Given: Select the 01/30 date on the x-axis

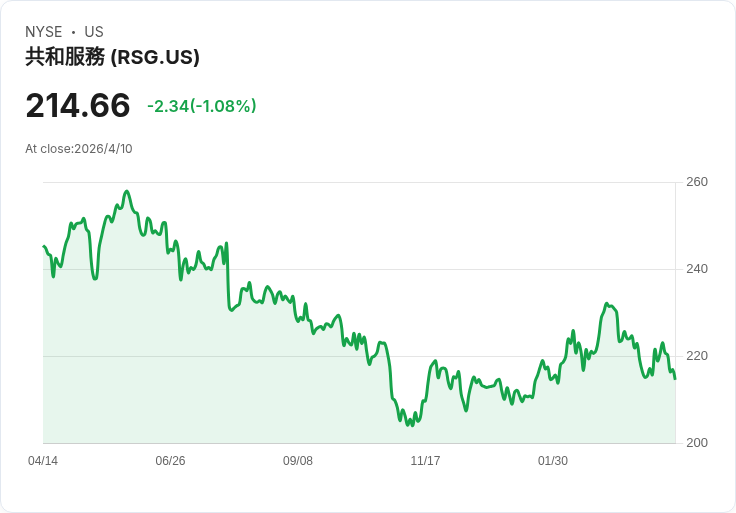Looking at the screenshot, I should click(x=553, y=461).
